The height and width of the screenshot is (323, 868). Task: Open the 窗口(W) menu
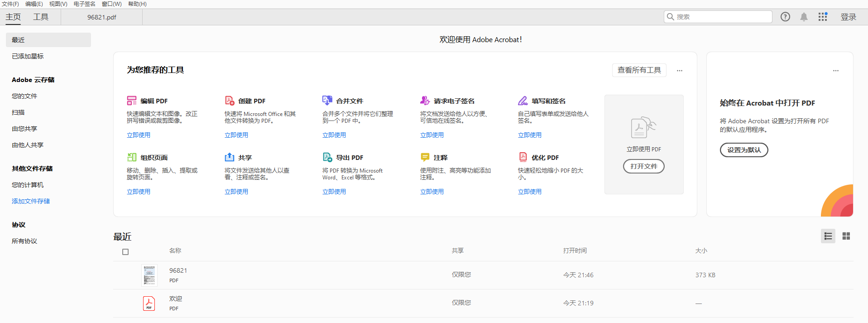(x=112, y=4)
